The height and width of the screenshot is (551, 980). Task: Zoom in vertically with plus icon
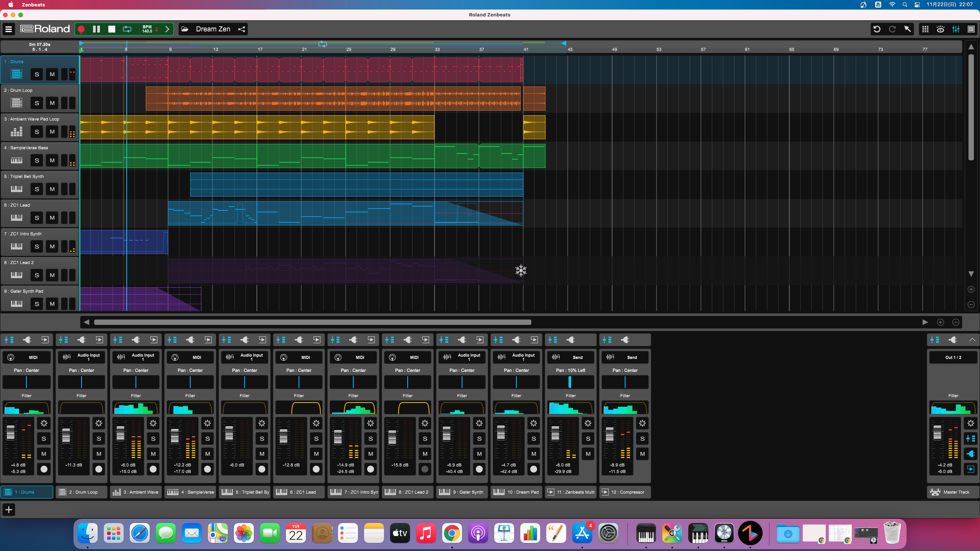pyautogui.click(x=971, y=289)
